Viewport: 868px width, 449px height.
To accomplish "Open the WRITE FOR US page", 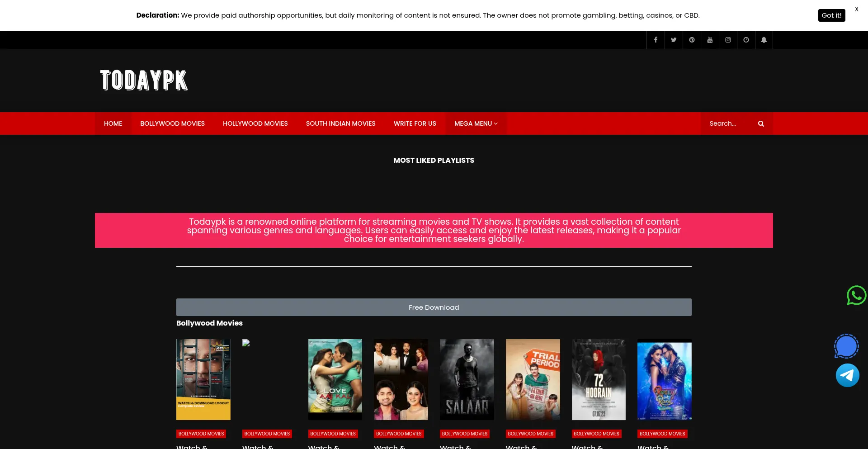I will pos(415,123).
